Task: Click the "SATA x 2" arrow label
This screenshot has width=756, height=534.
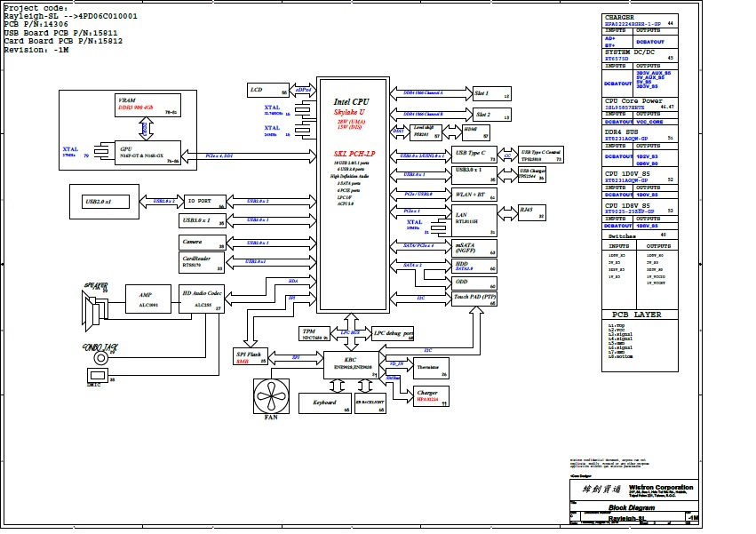Action: click(412, 266)
